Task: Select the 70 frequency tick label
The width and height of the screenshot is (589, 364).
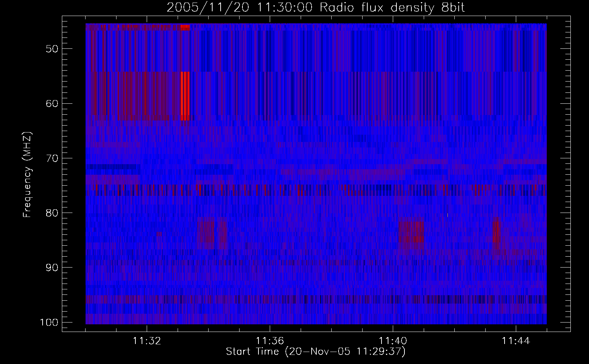Action: coord(52,158)
